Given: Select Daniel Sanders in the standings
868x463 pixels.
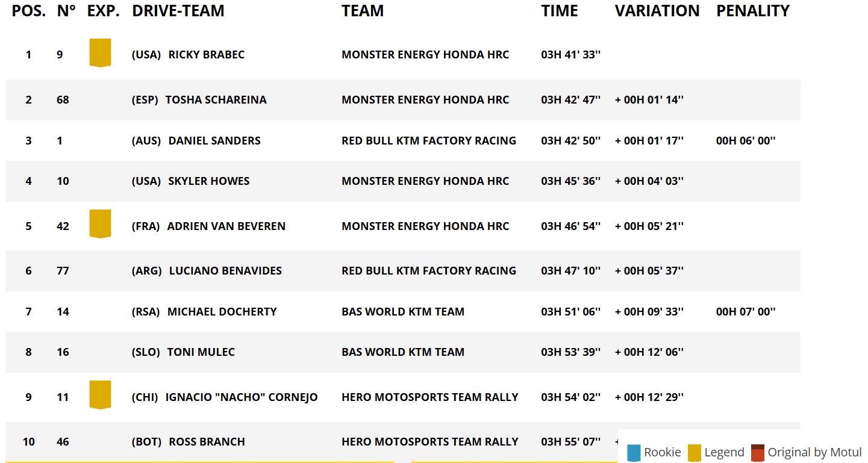Looking at the screenshot, I should point(214,141).
